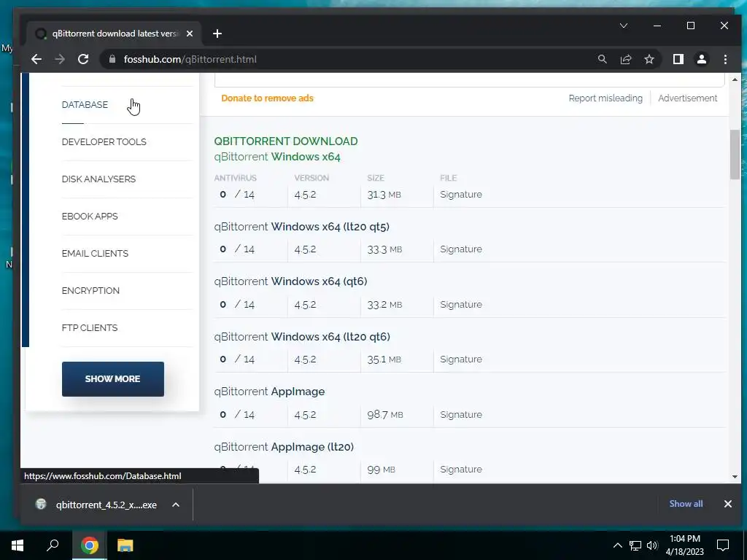Open Chrome's three-dot menu

pyautogui.click(x=725, y=59)
